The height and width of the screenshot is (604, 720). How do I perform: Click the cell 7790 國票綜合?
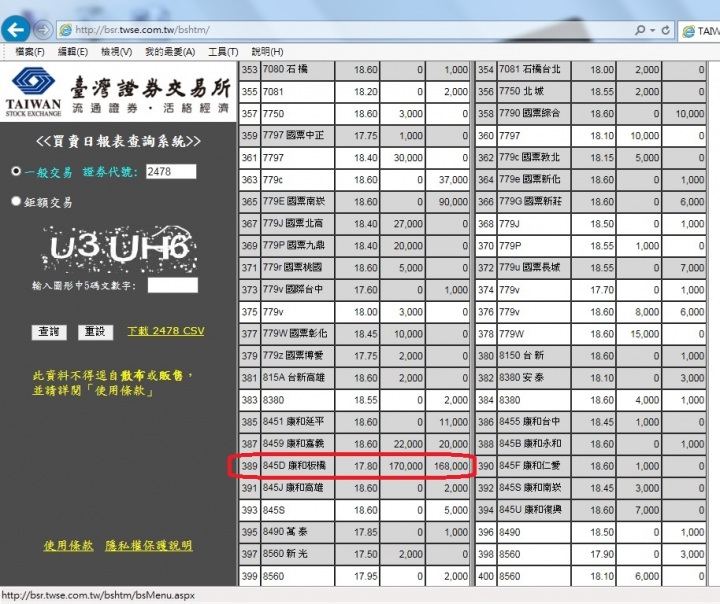click(x=534, y=113)
